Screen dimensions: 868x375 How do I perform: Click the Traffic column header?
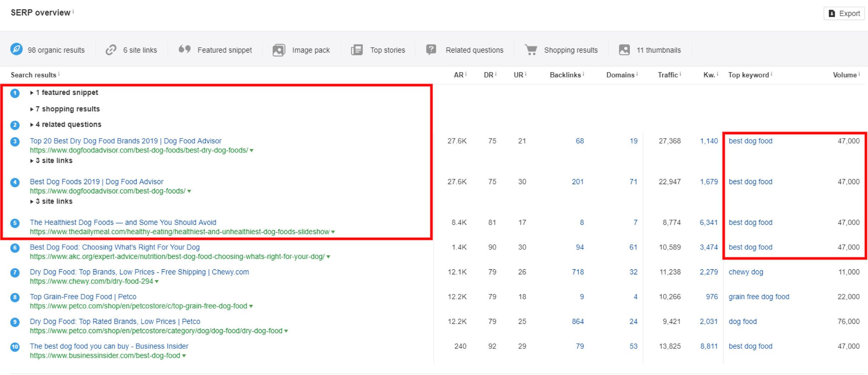[668, 75]
